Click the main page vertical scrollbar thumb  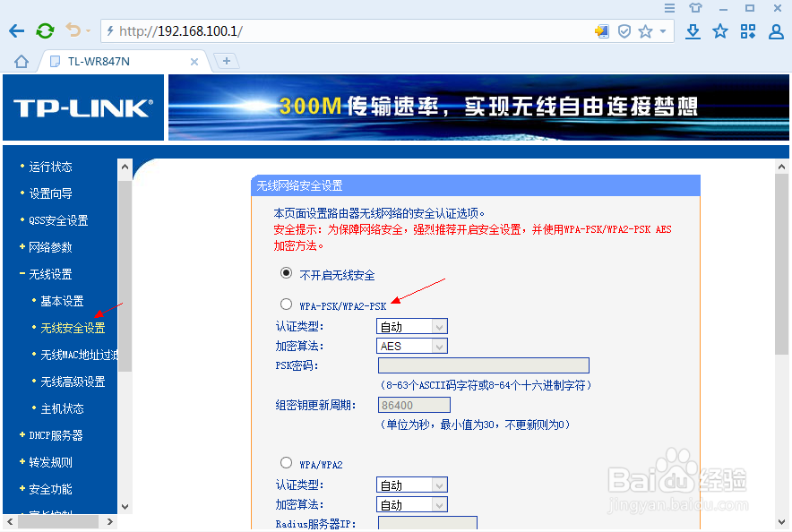pyautogui.click(x=781, y=264)
